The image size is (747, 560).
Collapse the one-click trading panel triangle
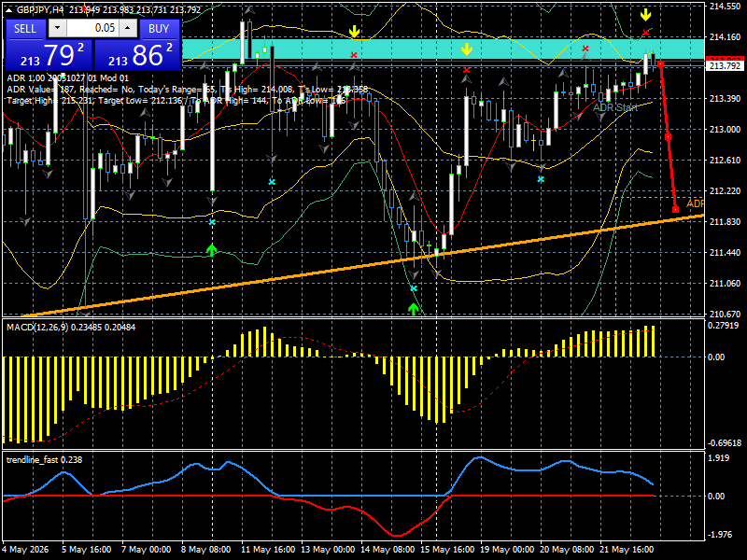pyautogui.click(x=8, y=9)
